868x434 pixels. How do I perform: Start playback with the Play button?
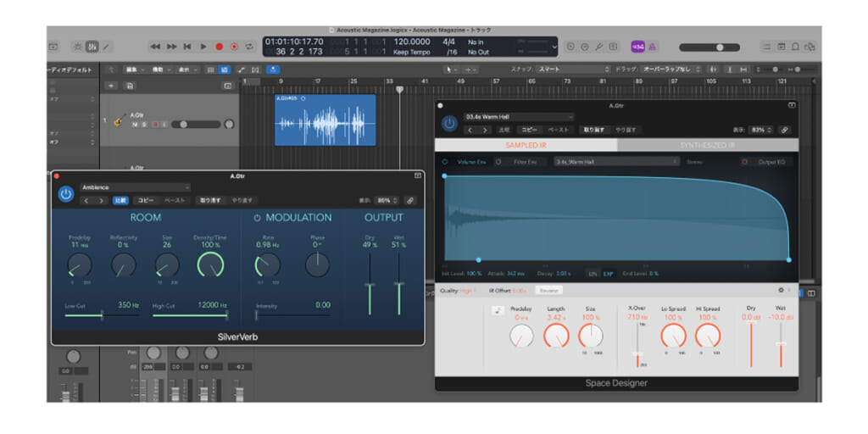pyautogui.click(x=203, y=47)
